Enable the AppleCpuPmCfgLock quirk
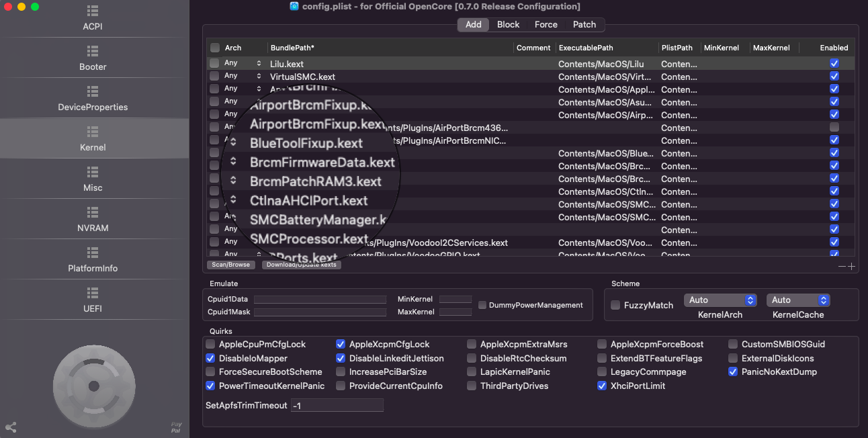868x438 pixels. pos(211,345)
